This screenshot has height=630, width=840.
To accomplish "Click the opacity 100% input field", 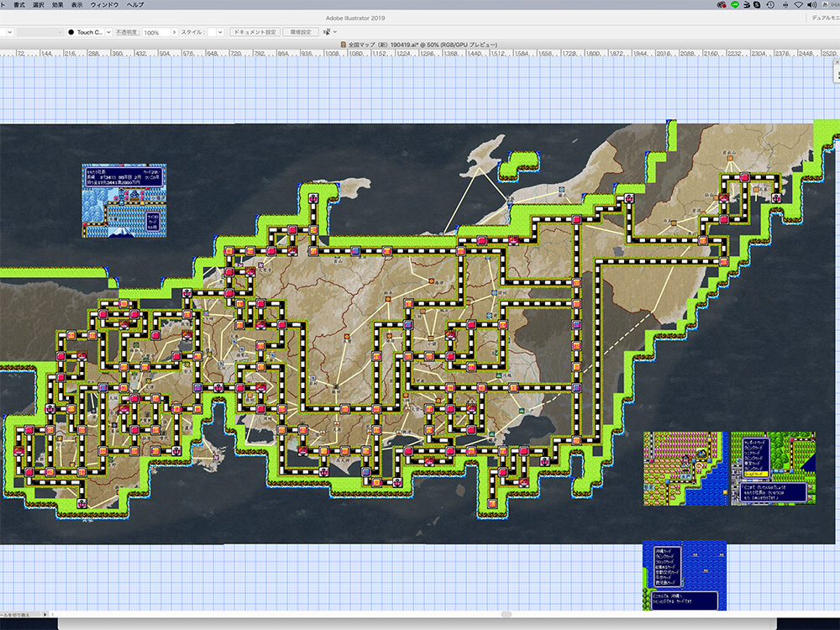I will [155, 32].
